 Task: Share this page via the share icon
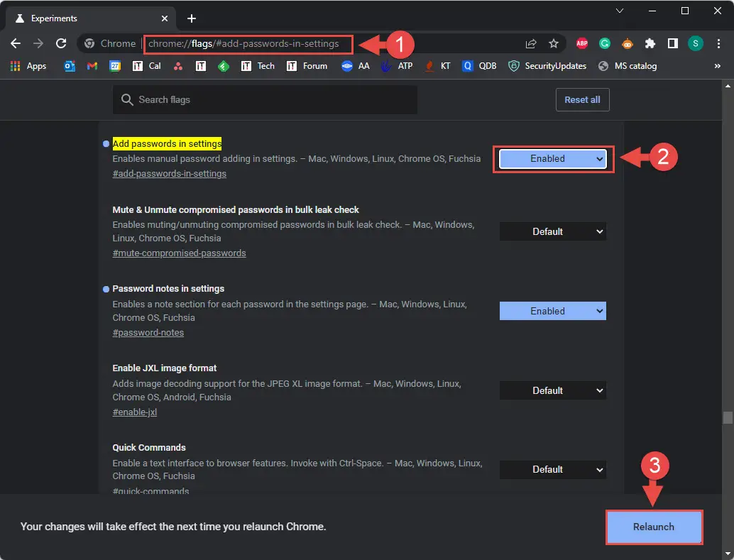[531, 43]
